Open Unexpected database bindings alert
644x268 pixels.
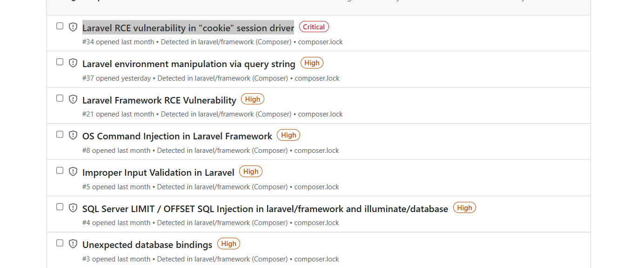coord(147,245)
